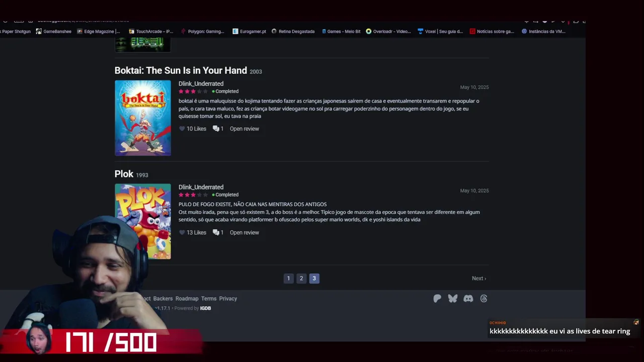Open the Roadmap footer link
The image size is (644, 362).
click(187, 299)
